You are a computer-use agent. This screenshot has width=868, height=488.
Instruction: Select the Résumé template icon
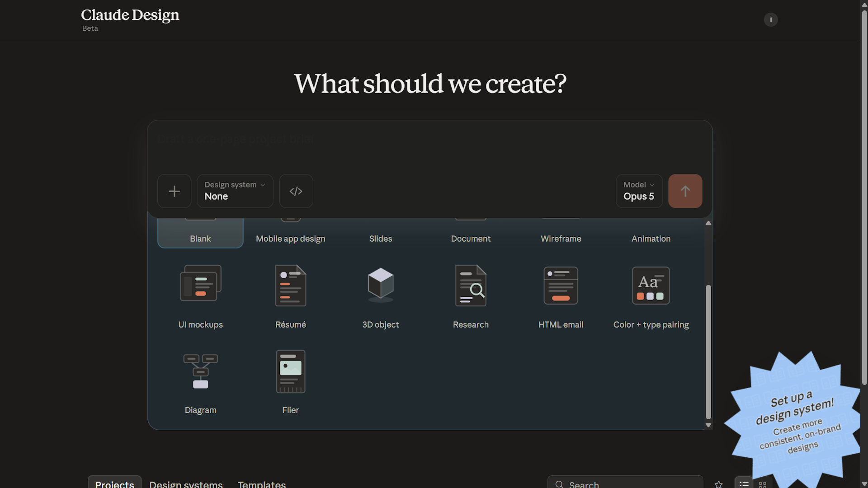coord(291,285)
